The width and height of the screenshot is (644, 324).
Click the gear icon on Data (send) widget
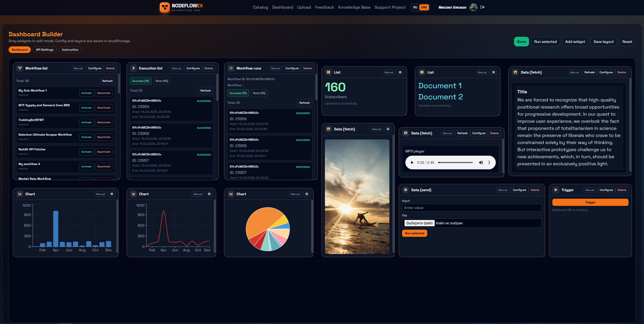406,190
